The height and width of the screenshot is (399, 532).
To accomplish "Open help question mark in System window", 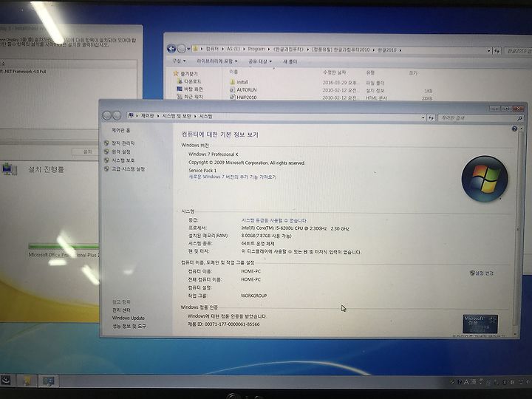I will pyautogui.click(x=514, y=129).
